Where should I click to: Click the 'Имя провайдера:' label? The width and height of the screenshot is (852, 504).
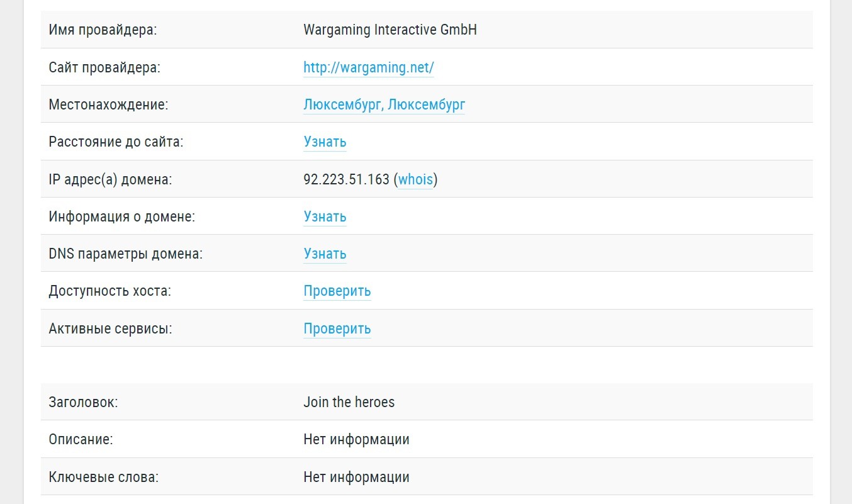click(103, 30)
